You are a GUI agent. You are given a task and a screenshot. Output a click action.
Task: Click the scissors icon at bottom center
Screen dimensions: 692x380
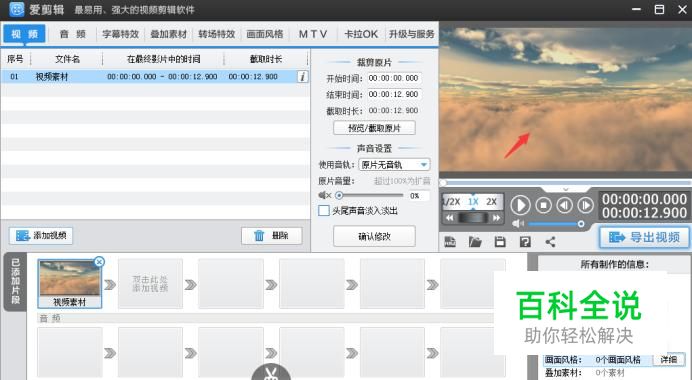[271, 373]
